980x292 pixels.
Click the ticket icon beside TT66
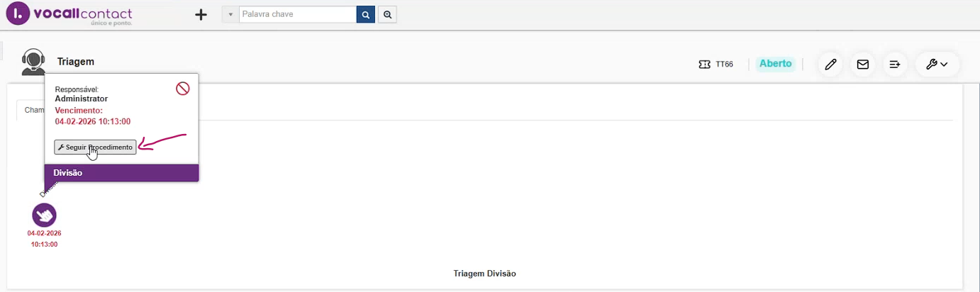click(704, 64)
